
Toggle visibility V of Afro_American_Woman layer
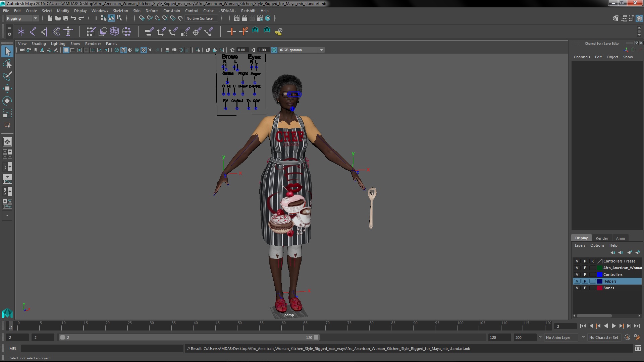coord(577,268)
